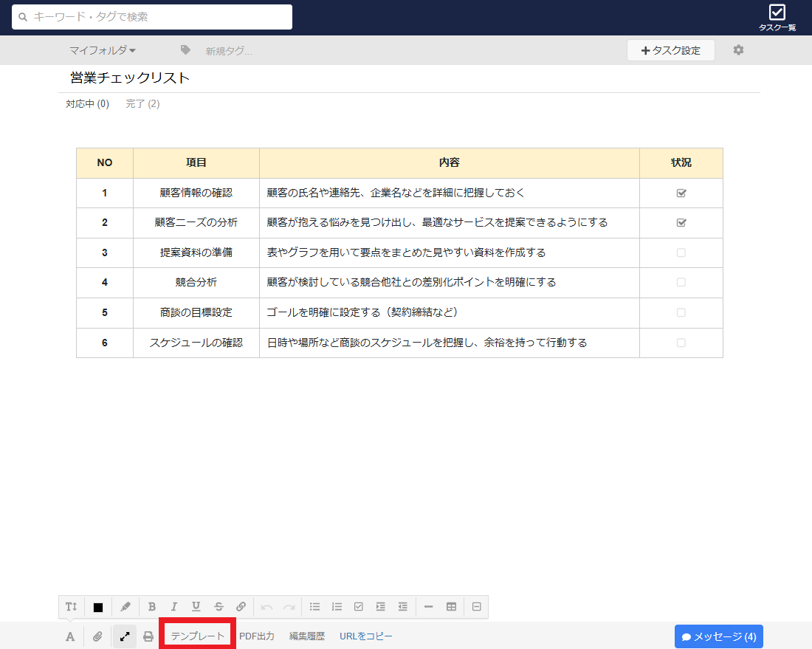Viewport: 812px width, 649px height.
Task: Check the status box for 提案資料の準備
Action: click(681, 253)
